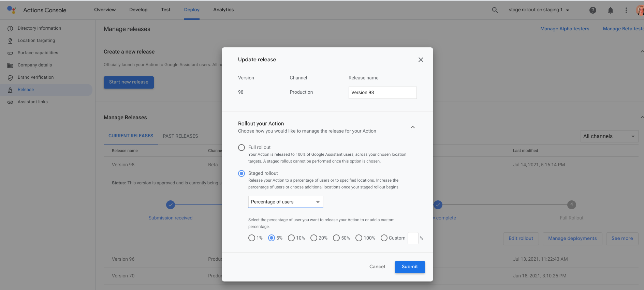Click the Company details building icon
The height and width of the screenshot is (290, 644).
click(10, 65)
